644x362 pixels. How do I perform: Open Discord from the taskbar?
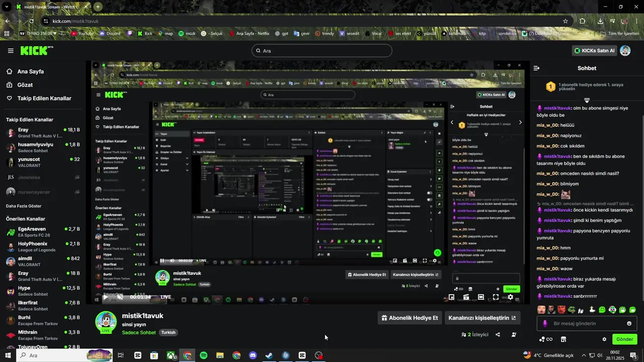coord(253,355)
